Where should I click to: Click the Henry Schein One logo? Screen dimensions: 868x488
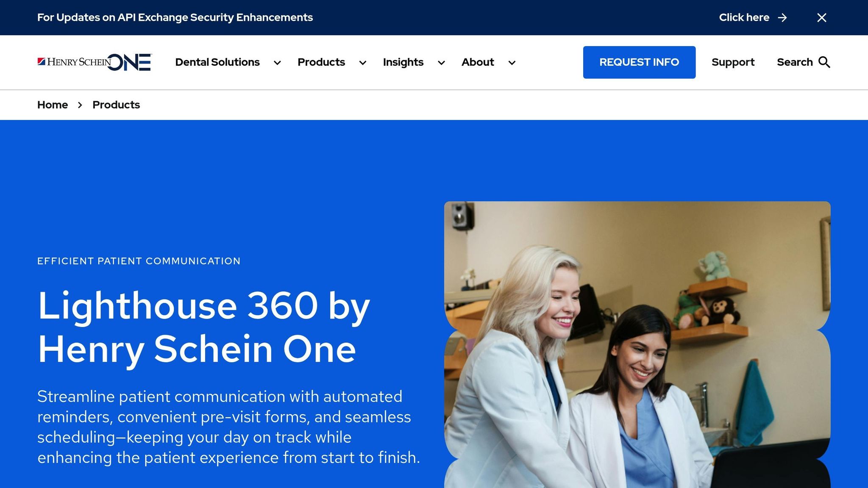pos(95,62)
